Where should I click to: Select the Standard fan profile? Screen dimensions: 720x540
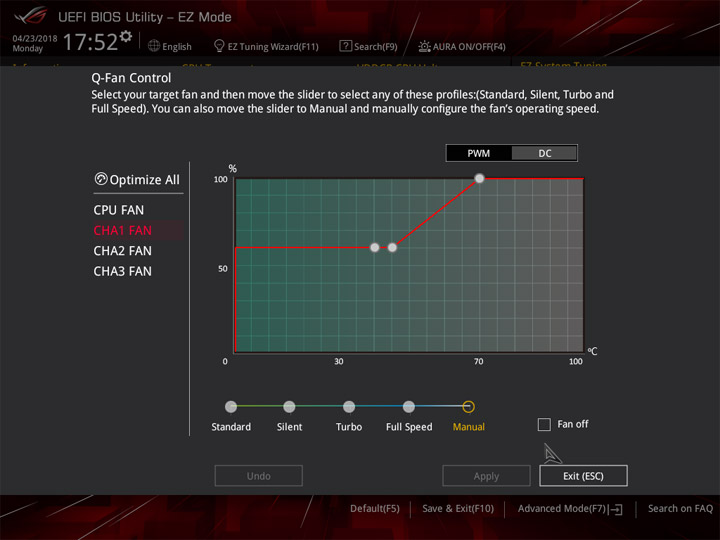coord(231,407)
